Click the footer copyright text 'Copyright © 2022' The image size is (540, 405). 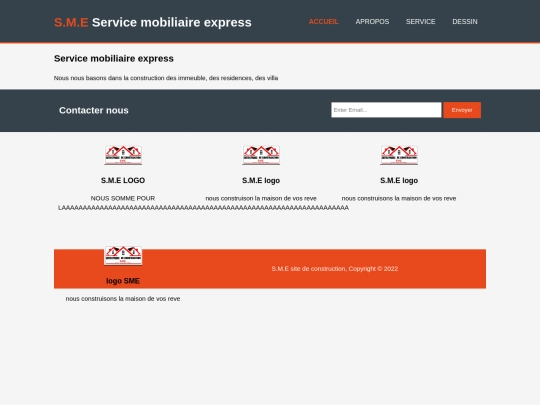[x=373, y=269]
